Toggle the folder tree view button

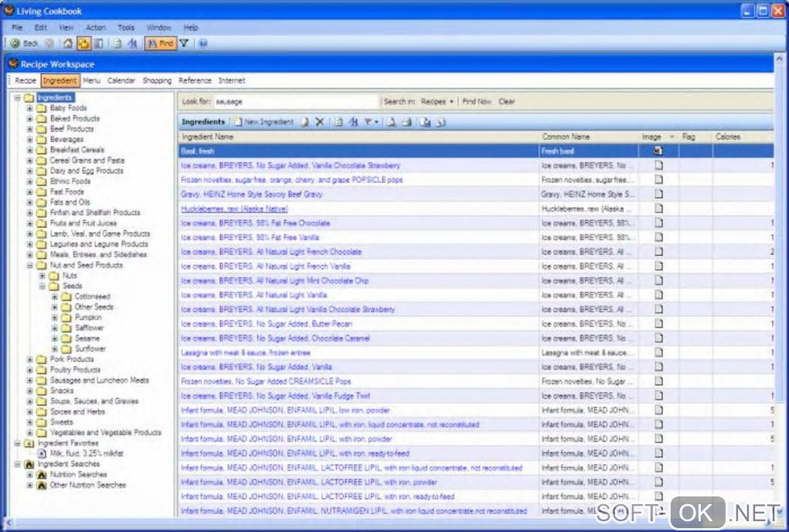[84, 43]
